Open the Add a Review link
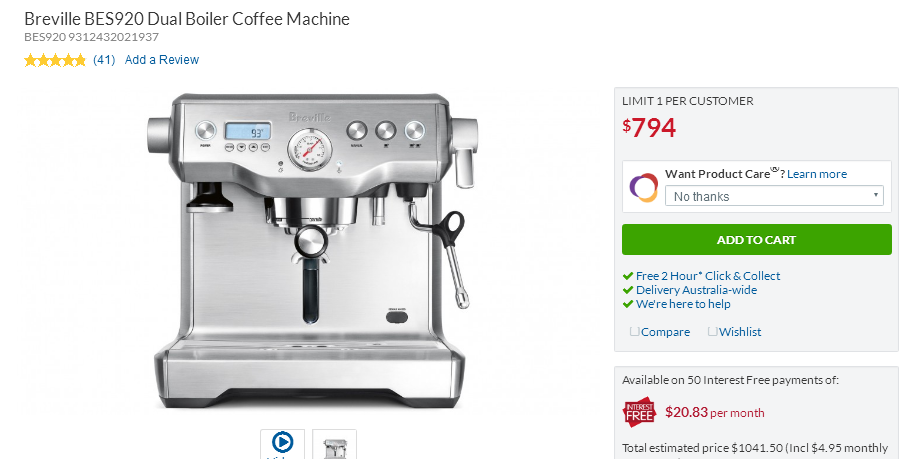 (x=162, y=60)
